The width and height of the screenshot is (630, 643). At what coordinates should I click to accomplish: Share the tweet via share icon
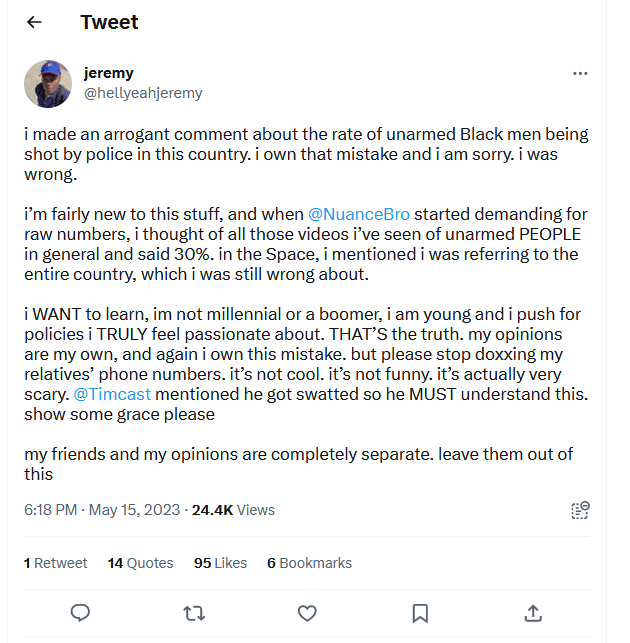click(x=533, y=612)
